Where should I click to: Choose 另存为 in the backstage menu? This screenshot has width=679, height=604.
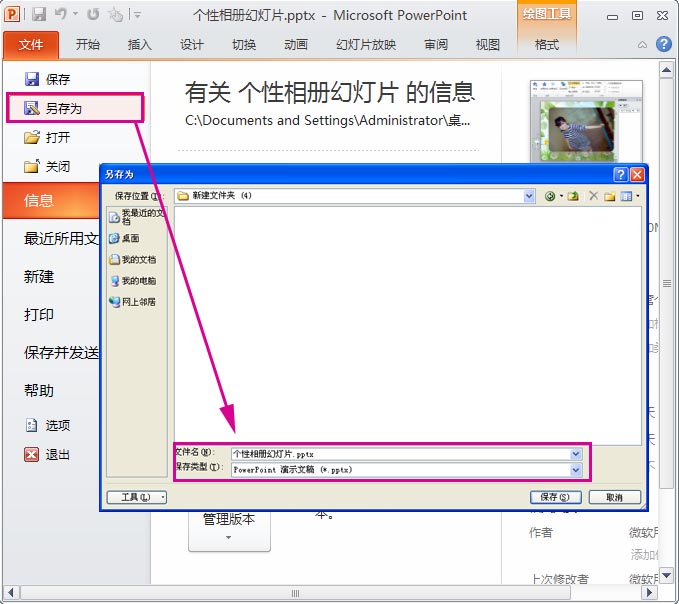tap(74, 108)
